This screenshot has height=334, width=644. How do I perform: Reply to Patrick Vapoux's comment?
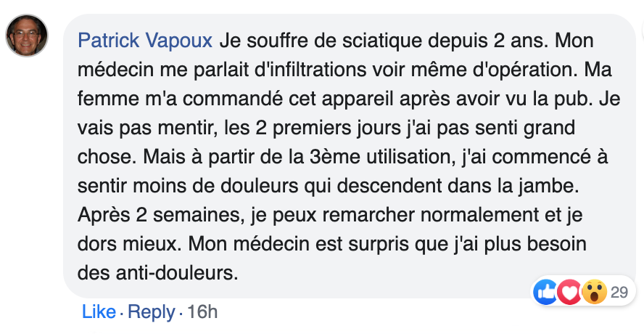[152, 312]
